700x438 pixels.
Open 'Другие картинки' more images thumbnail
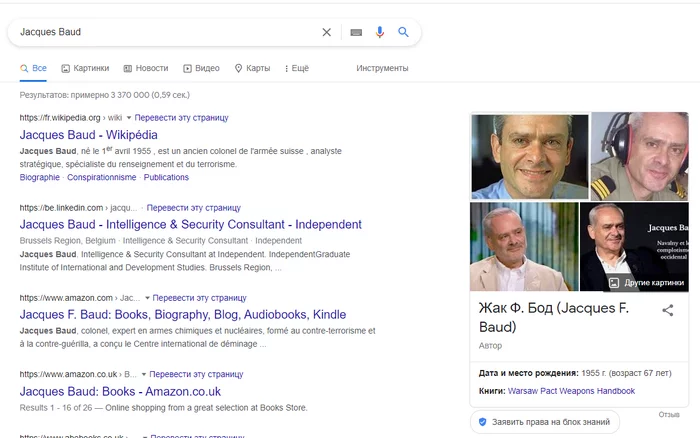tap(634, 247)
